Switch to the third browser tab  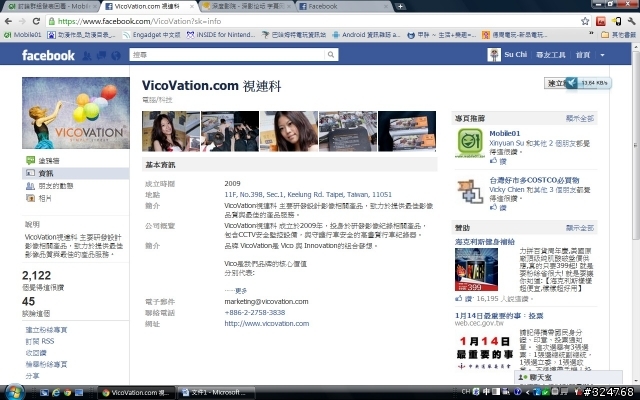click(x=246, y=7)
